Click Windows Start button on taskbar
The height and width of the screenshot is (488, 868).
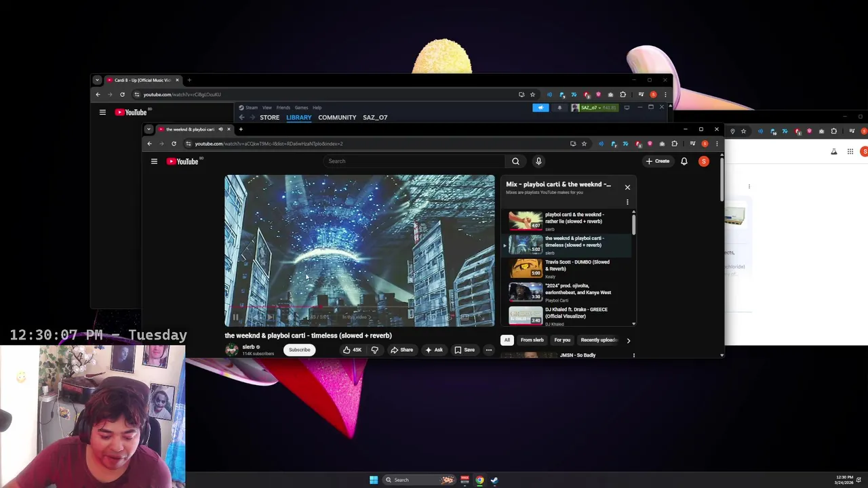click(x=374, y=480)
